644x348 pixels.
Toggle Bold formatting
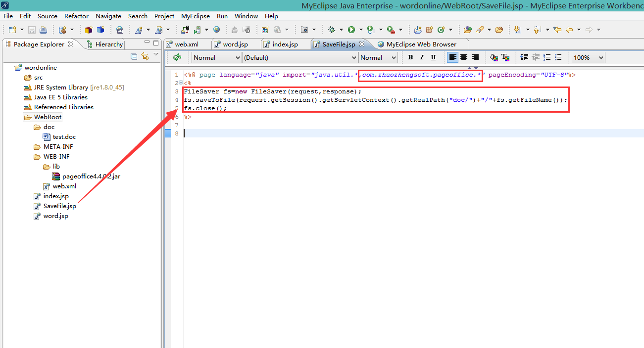point(410,57)
